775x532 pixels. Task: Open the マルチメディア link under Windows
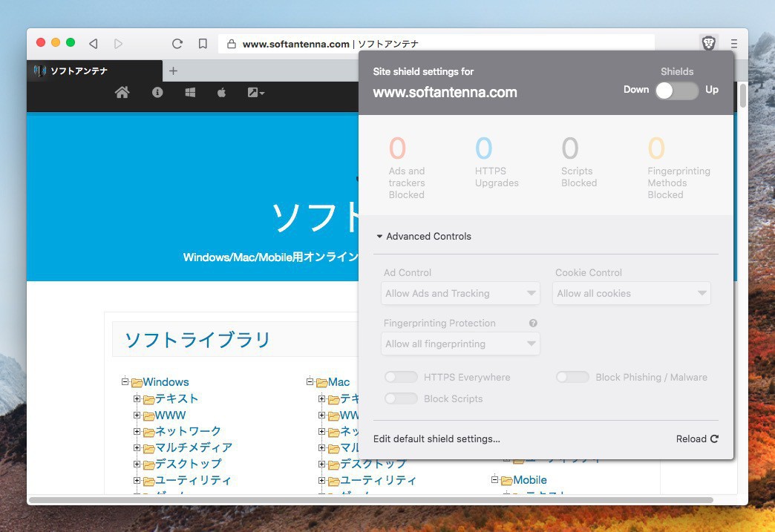[193, 447]
